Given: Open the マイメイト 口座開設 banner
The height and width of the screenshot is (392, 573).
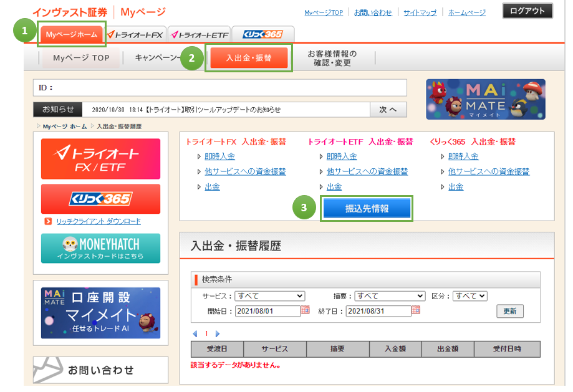Looking at the screenshot, I should click(x=100, y=313).
